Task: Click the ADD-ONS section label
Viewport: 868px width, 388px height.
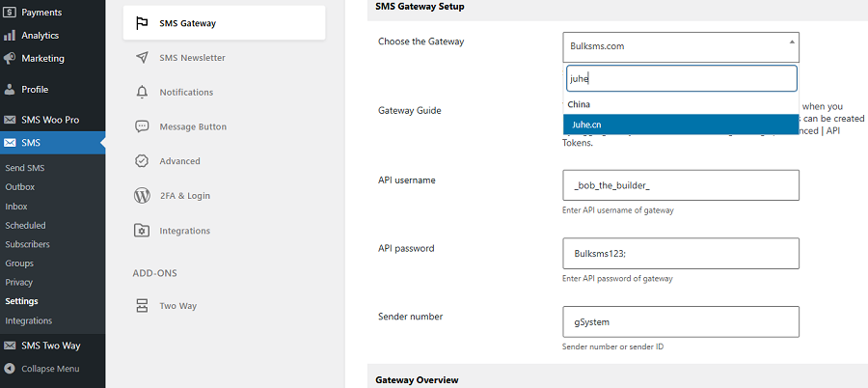Action: tap(155, 273)
